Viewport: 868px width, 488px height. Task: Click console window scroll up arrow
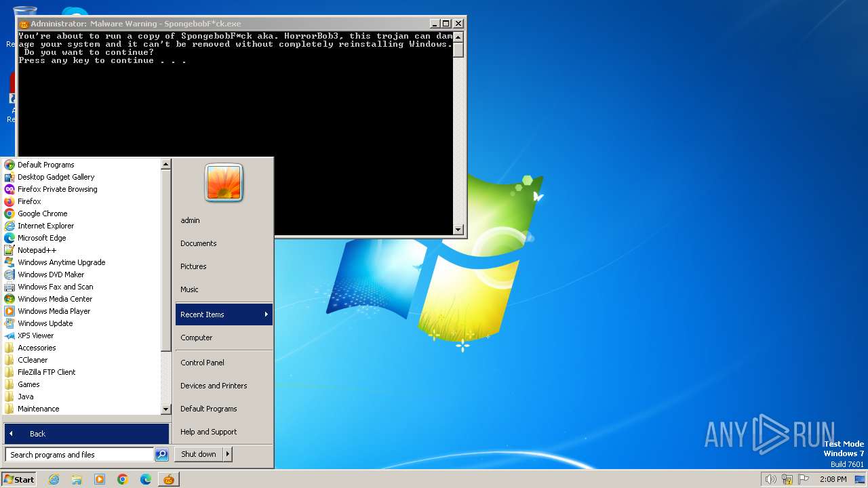(x=458, y=36)
